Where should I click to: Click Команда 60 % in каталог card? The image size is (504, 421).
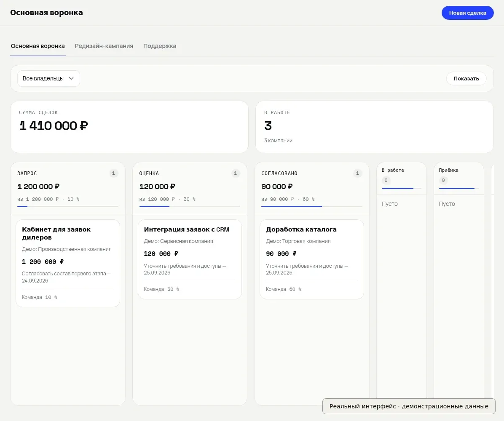284,289
